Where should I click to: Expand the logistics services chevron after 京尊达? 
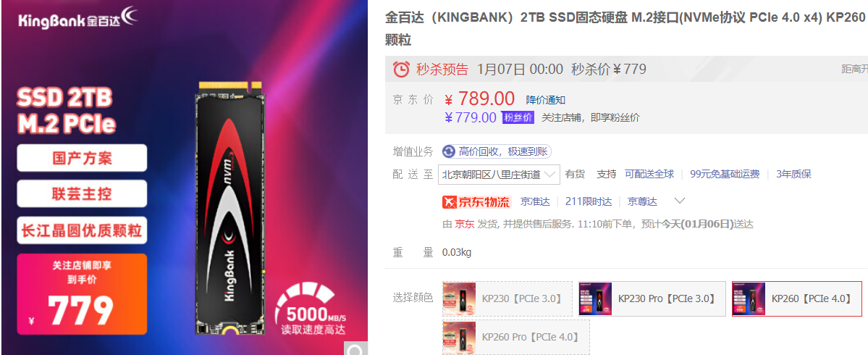[x=680, y=201]
